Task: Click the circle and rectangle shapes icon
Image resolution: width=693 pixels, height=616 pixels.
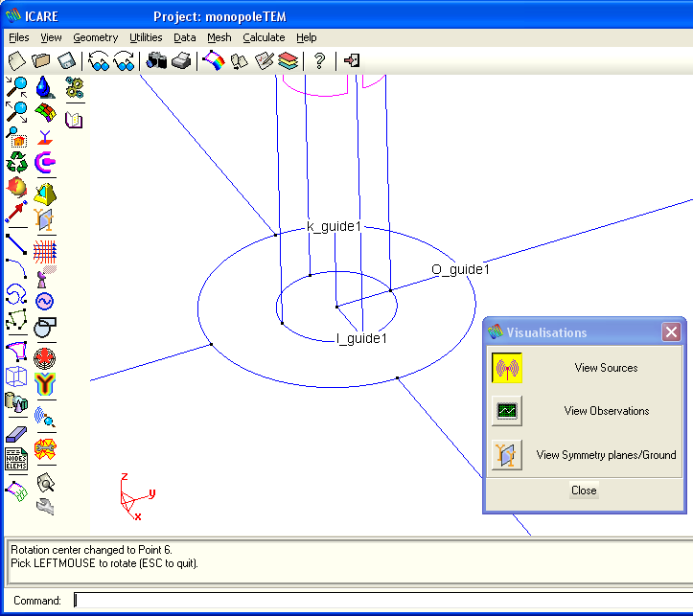Action: [x=45, y=328]
